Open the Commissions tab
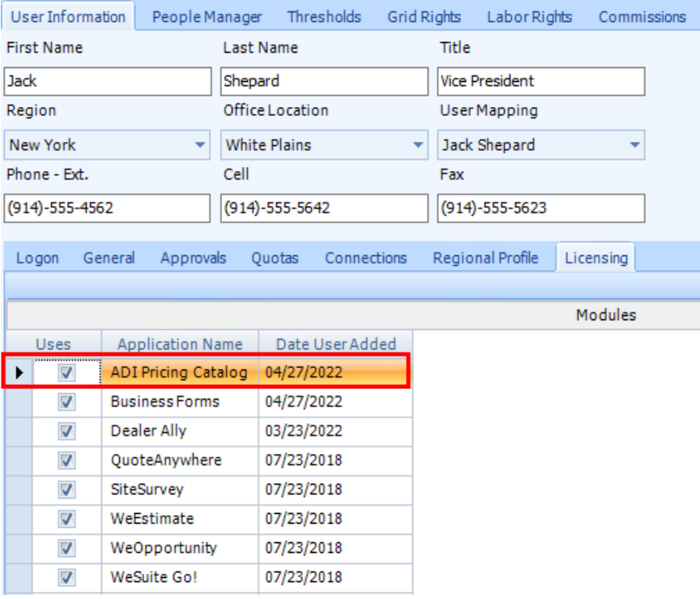Image resolution: width=700 pixels, height=599 pixels. tap(642, 17)
